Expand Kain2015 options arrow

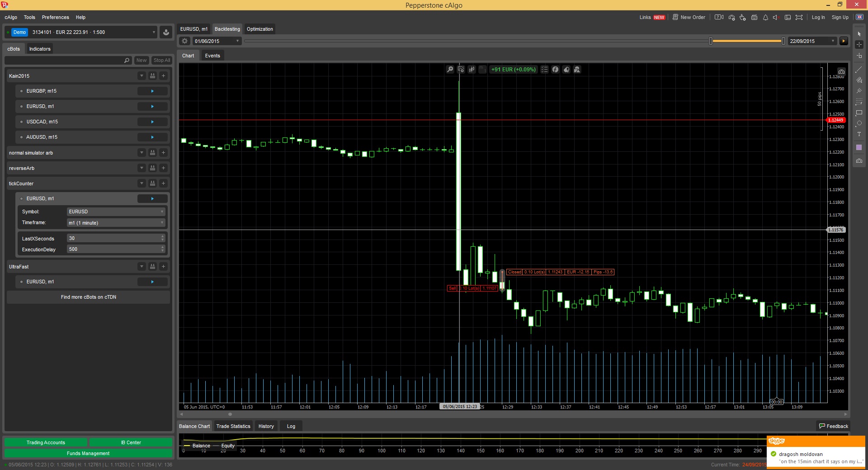pyautogui.click(x=142, y=76)
